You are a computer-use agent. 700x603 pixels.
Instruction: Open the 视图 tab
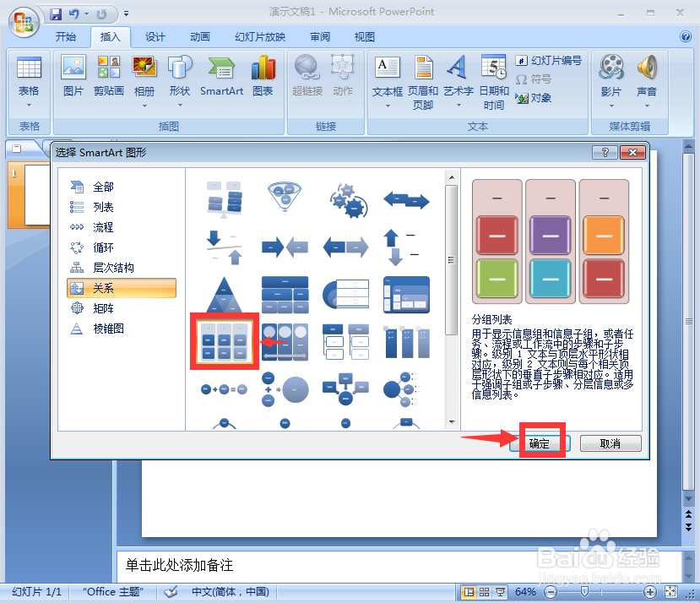click(x=364, y=36)
